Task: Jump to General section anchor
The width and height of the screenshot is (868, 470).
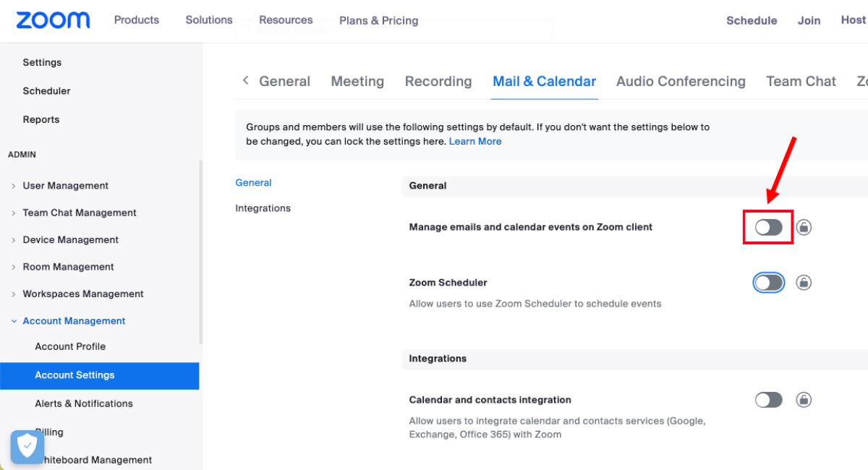Action: coord(254,183)
